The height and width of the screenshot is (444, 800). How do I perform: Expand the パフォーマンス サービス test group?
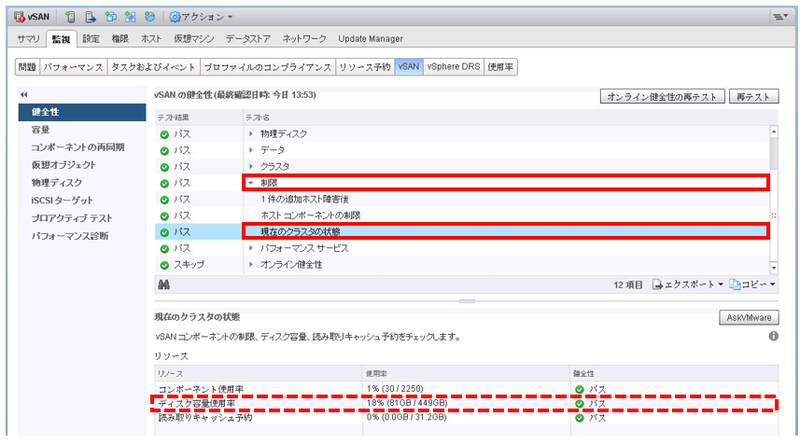point(251,248)
